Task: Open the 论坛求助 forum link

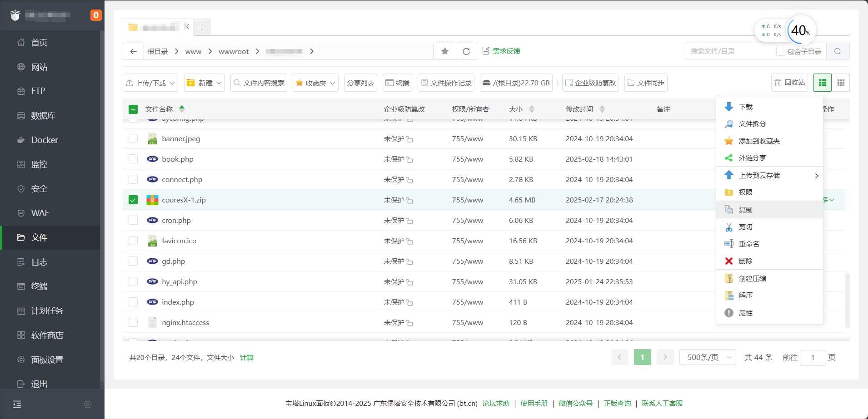Action: (x=496, y=403)
